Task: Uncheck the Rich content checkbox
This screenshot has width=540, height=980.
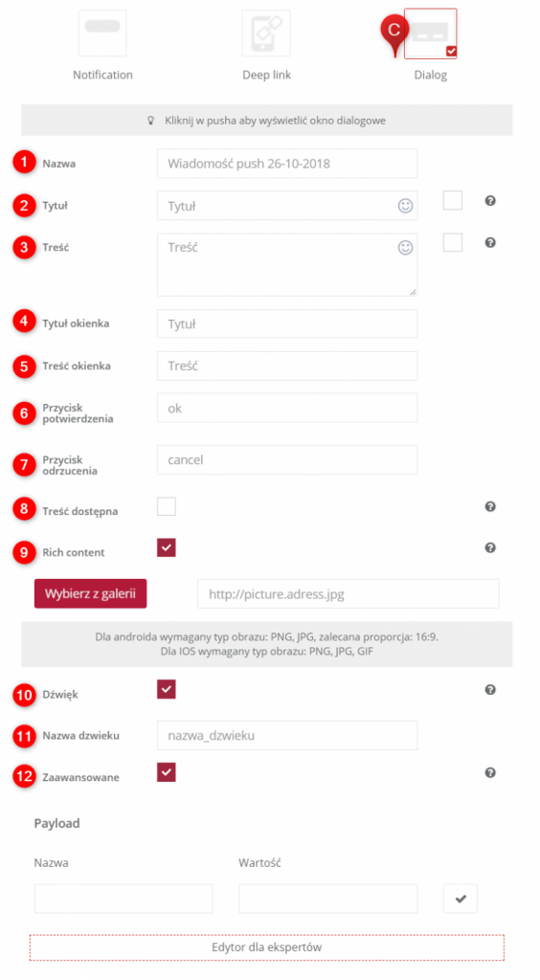Action: point(167,547)
